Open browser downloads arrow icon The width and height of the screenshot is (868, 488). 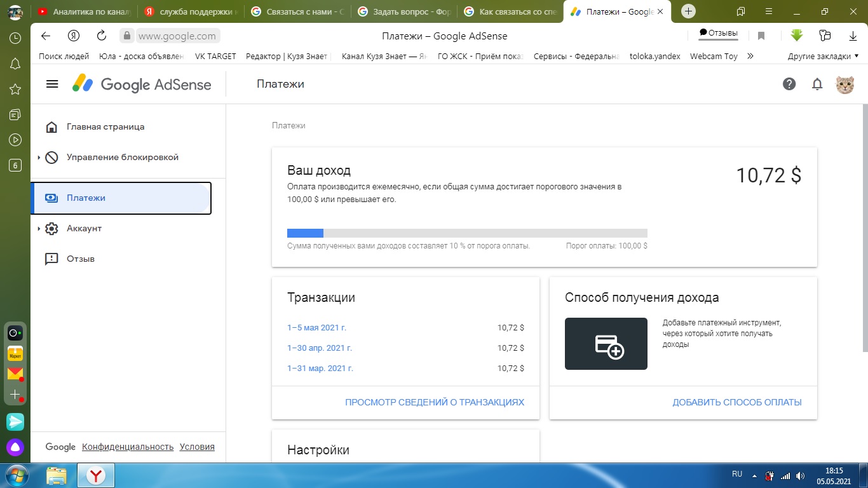853,36
